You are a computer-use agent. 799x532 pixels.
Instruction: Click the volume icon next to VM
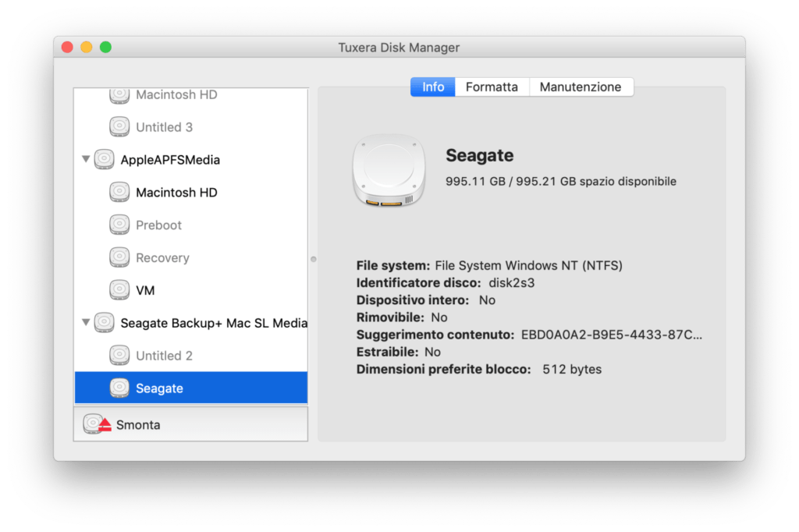119,290
